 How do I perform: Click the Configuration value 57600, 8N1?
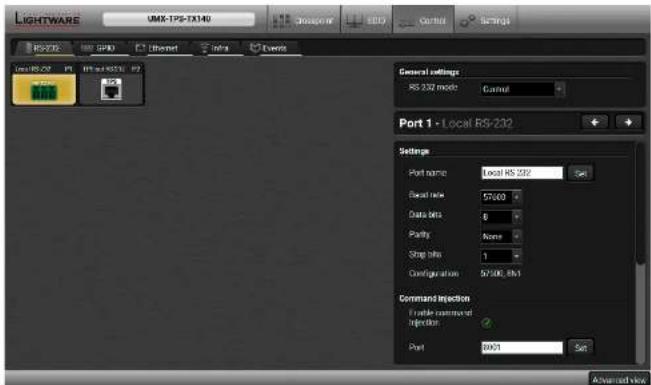click(500, 274)
